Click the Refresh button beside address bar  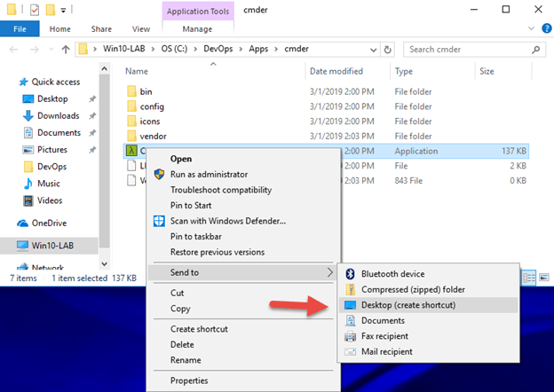tap(388, 50)
